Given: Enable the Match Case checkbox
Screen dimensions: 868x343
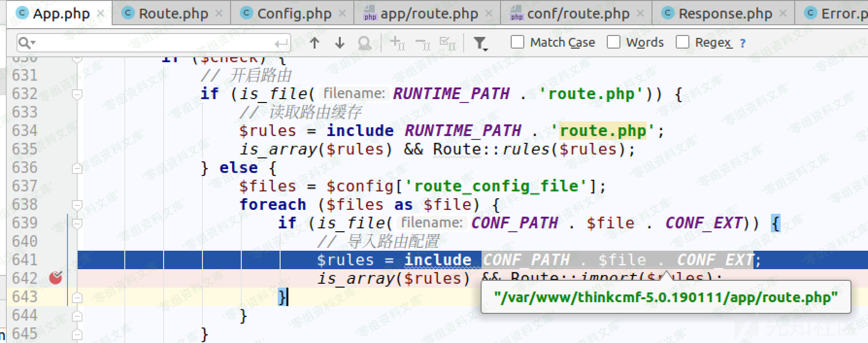Looking at the screenshot, I should click(517, 42).
